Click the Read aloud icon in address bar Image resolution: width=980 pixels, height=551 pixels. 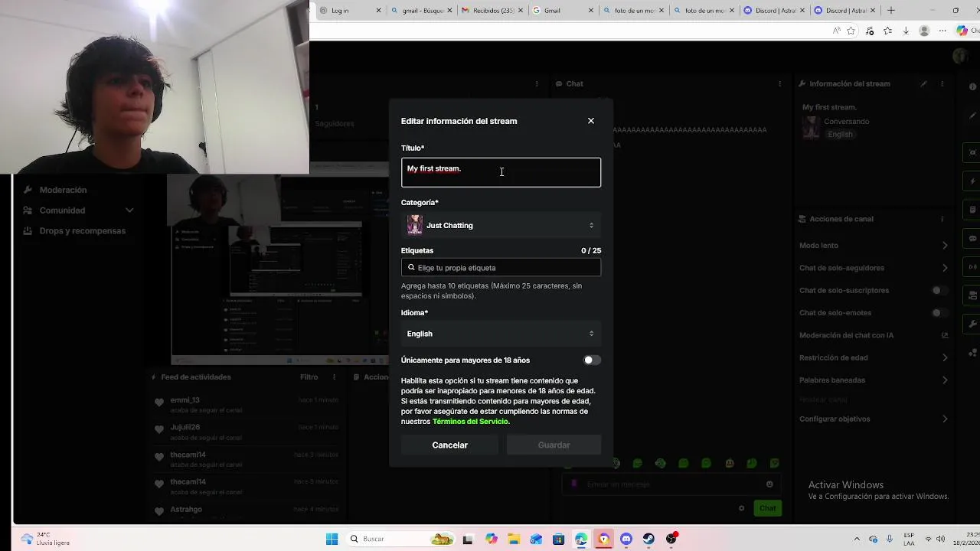pos(837,31)
